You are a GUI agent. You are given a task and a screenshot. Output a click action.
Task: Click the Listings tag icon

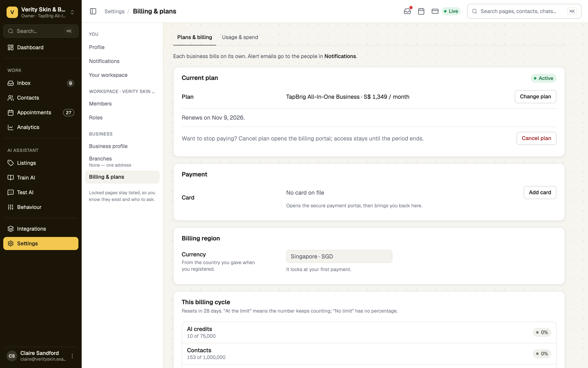[10, 163]
